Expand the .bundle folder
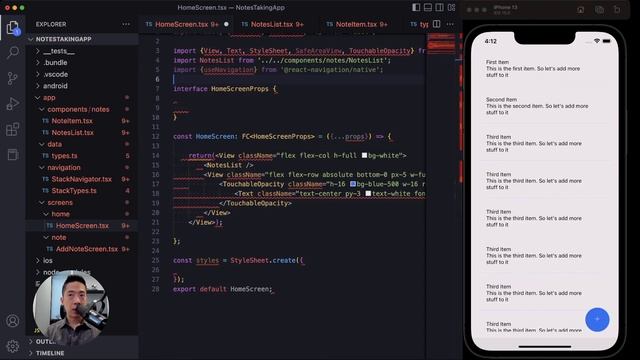The width and height of the screenshot is (640, 360). pyautogui.click(x=55, y=62)
